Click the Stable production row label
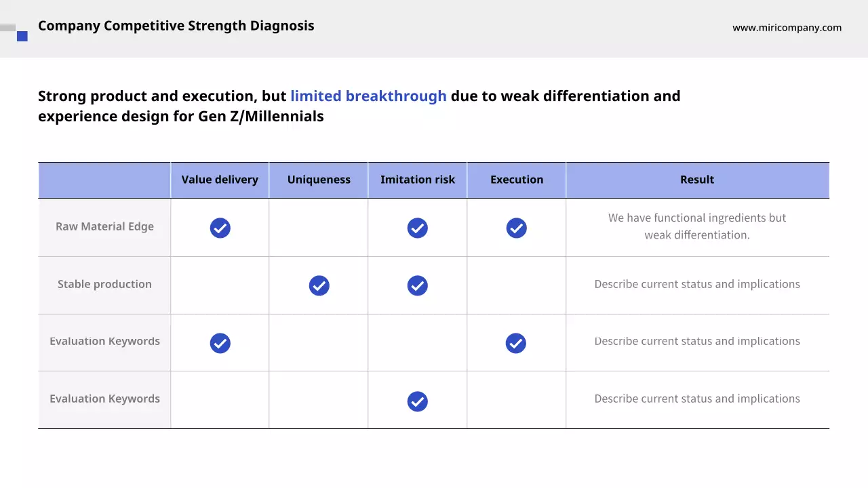868x488 pixels. point(104,284)
